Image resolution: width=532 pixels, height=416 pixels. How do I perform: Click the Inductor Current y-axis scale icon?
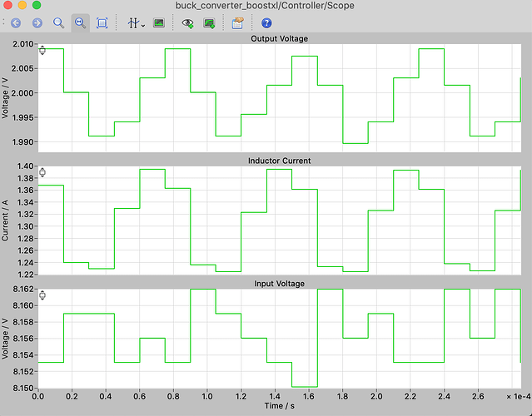42,172
